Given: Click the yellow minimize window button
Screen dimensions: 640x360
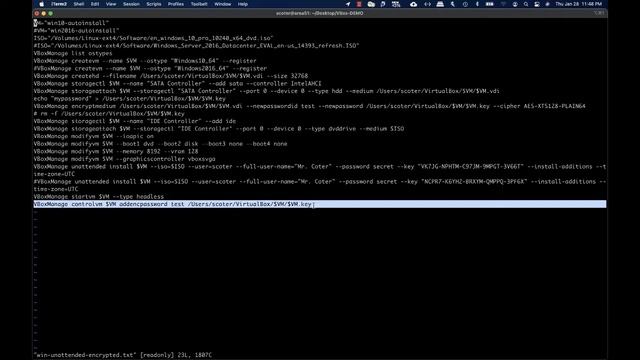Looking at the screenshot, I should pos(44,13).
